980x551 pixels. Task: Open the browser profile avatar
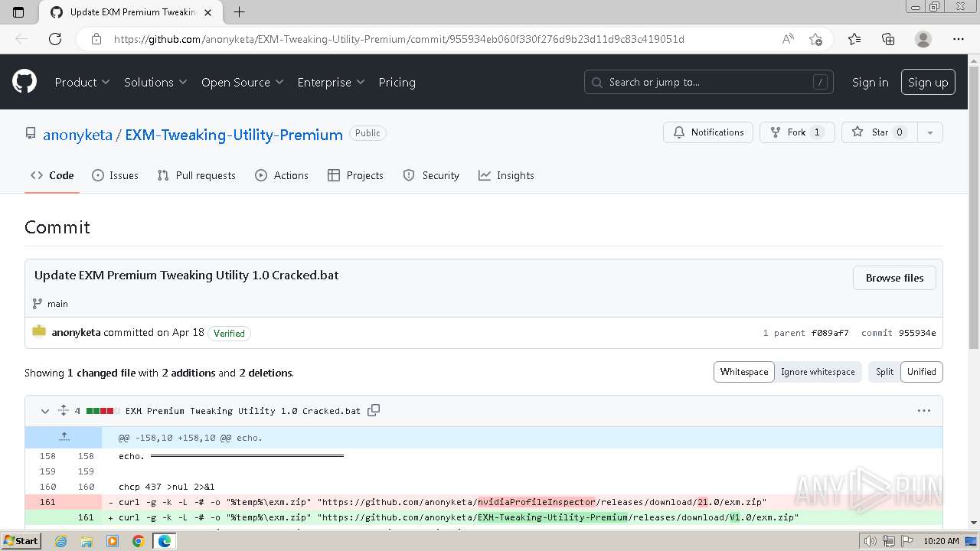pyautogui.click(x=923, y=39)
